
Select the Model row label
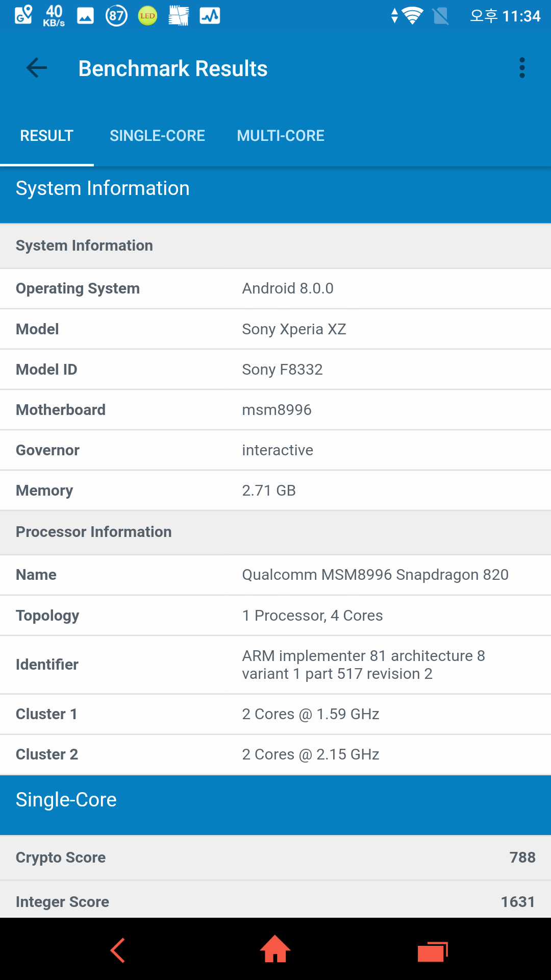(37, 329)
